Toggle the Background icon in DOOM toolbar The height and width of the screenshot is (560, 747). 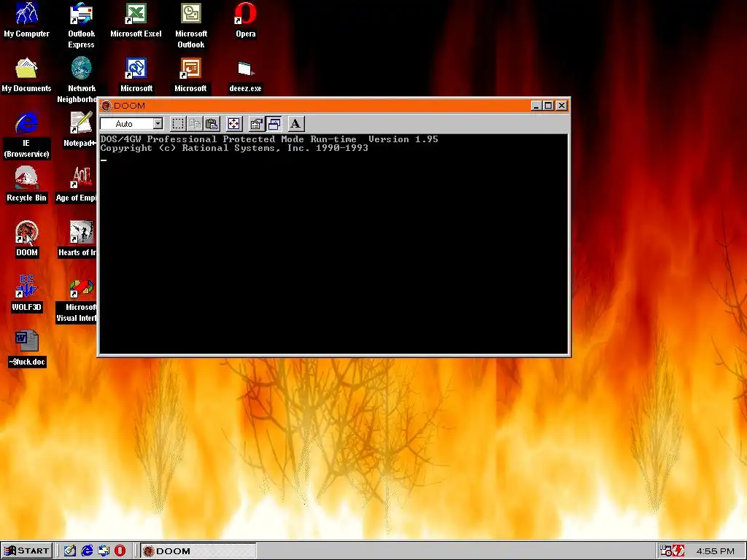[274, 124]
